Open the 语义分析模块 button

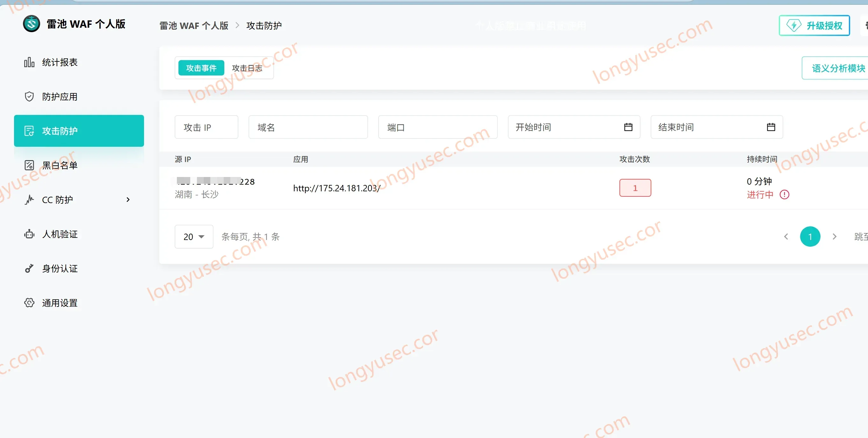pos(835,68)
